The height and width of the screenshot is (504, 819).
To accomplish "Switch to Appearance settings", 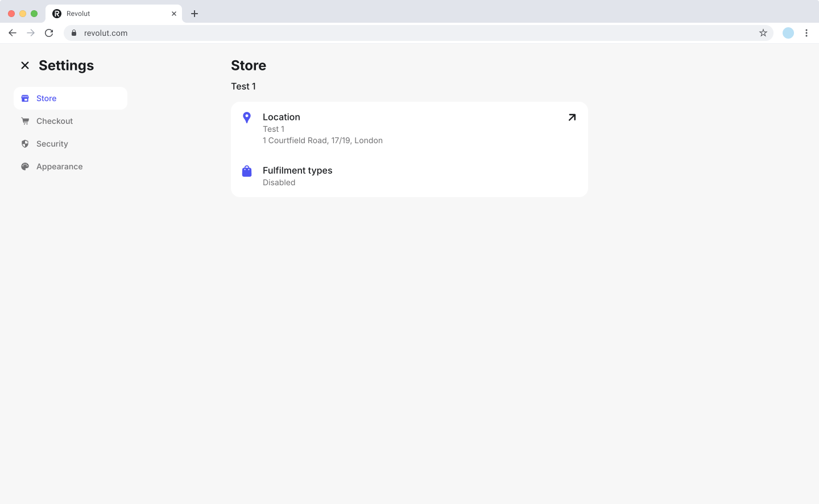I will coord(60,166).
